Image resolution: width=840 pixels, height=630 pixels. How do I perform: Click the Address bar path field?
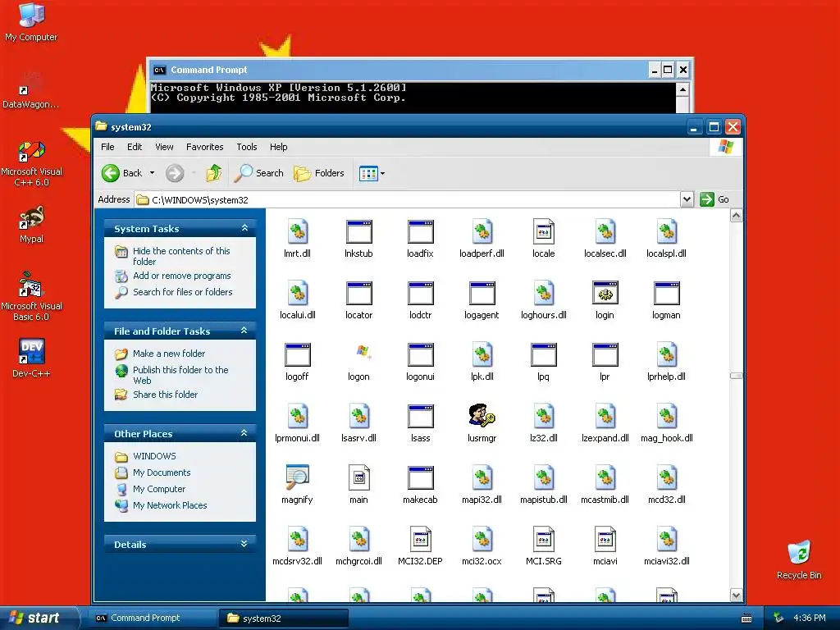pos(407,200)
